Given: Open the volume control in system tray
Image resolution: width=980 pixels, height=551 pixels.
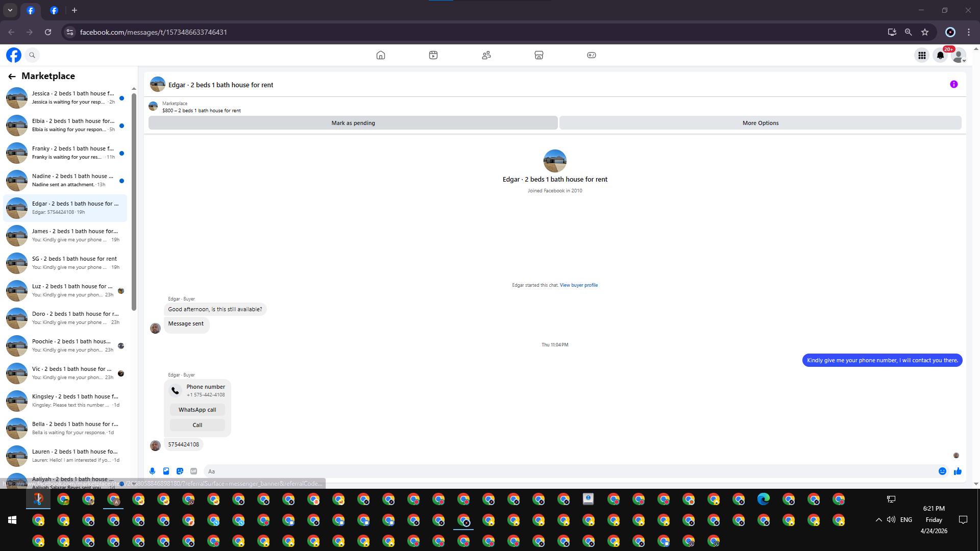Looking at the screenshot, I should coord(891,520).
